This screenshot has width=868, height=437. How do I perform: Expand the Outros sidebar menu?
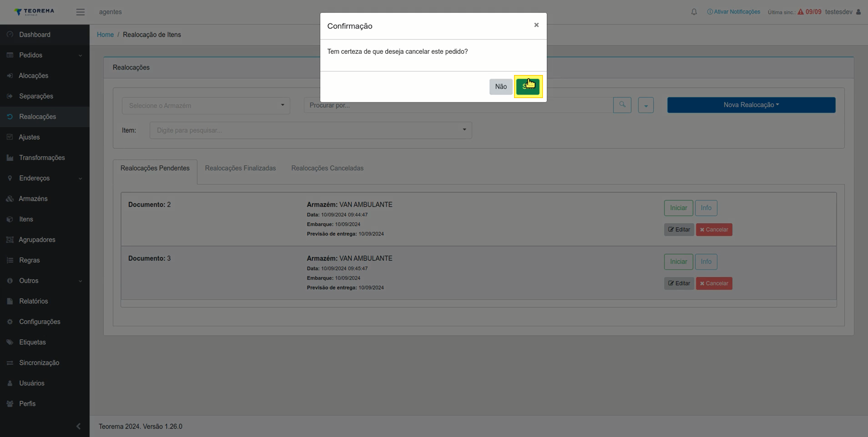(x=45, y=281)
